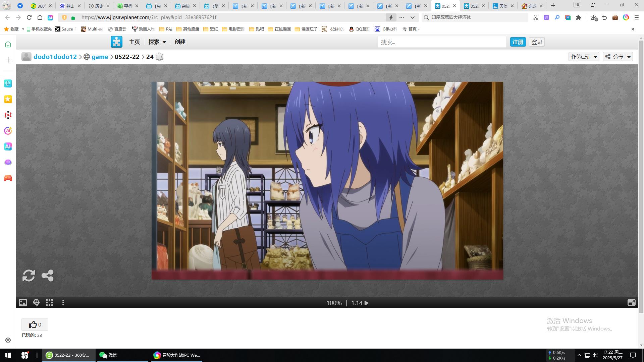Go to the 主页 menu item
The height and width of the screenshot is (362, 644).
[135, 42]
